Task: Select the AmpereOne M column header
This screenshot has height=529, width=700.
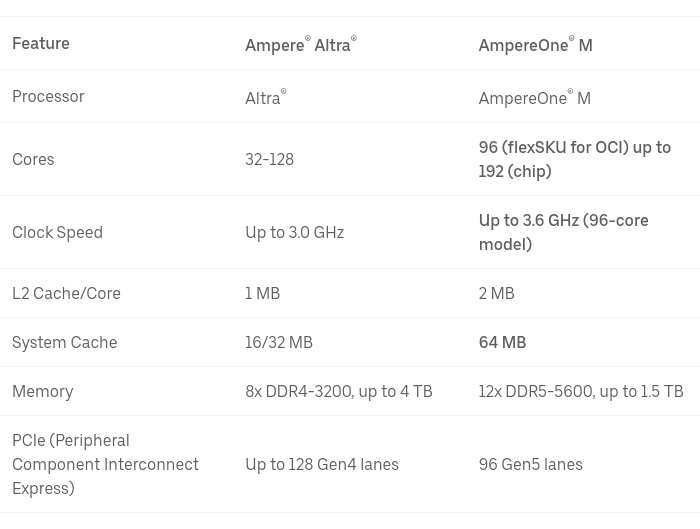Action: [x=535, y=44]
